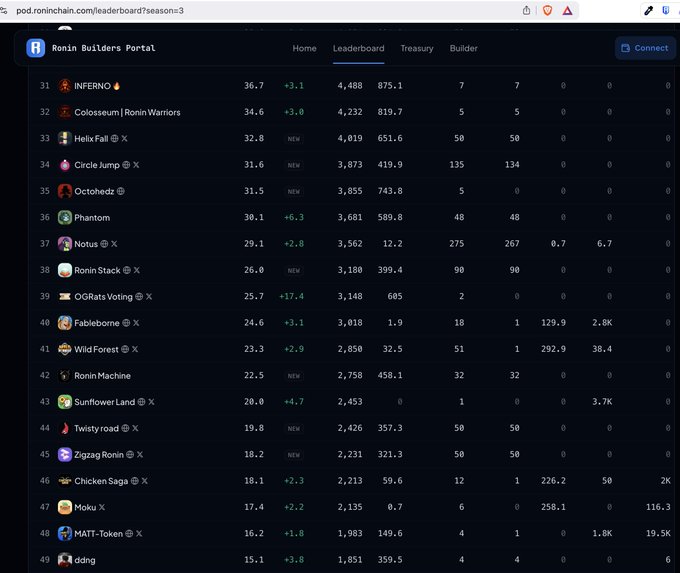680x573 pixels.
Task: Open Ronin Stack X profile icon
Action: 137,270
